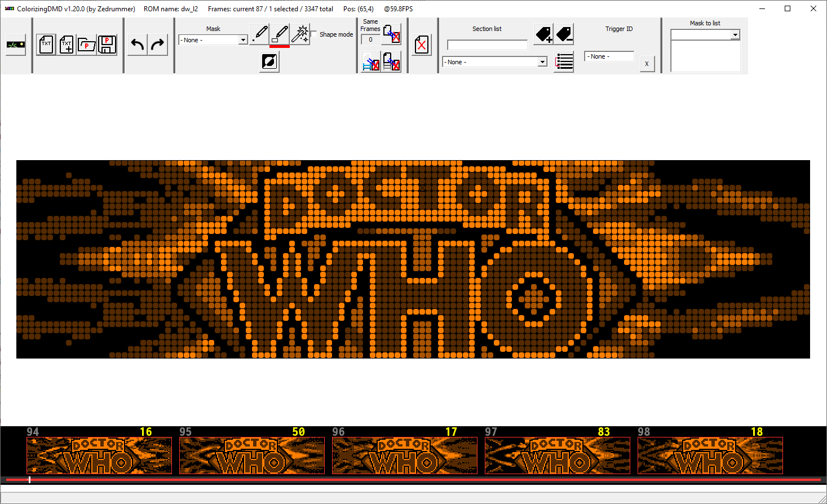Toggle the Shape mode checkbox
Viewport: 827px width, 504px height.
tap(314, 34)
